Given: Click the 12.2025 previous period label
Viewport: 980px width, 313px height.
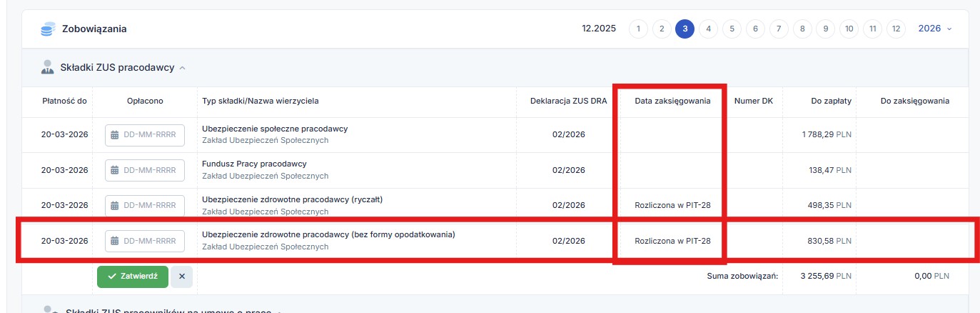Looking at the screenshot, I should pyautogui.click(x=598, y=29).
